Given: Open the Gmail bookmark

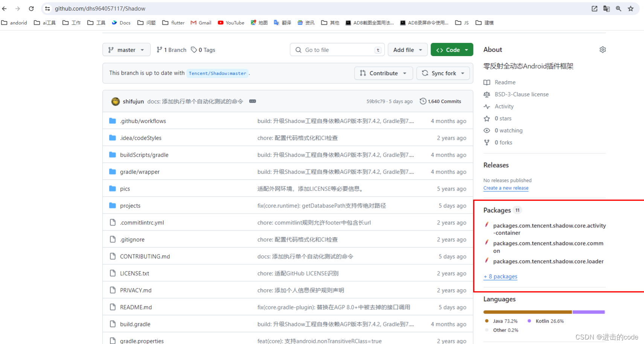Looking at the screenshot, I should (x=201, y=23).
